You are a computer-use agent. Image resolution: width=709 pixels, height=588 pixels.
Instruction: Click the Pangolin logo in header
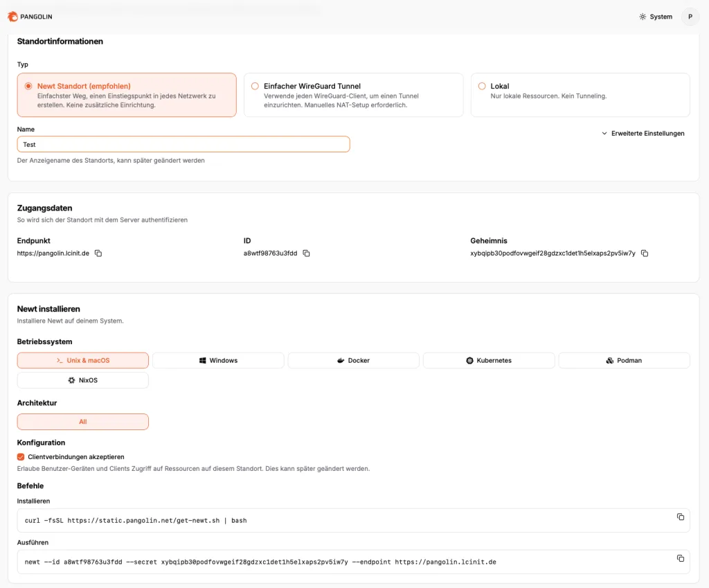[x=30, y=17]
